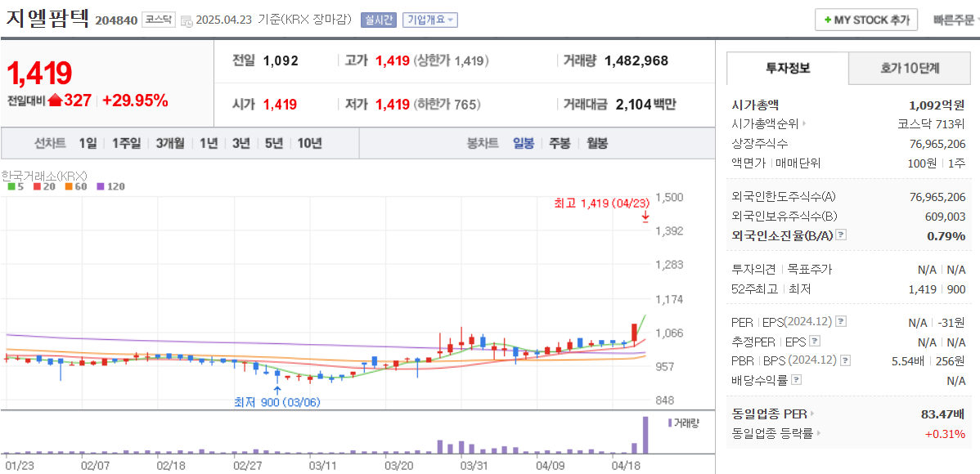Open the 동일업종 PER link
The height and width of the screenshot is (474, 980).
coord(770,414)
